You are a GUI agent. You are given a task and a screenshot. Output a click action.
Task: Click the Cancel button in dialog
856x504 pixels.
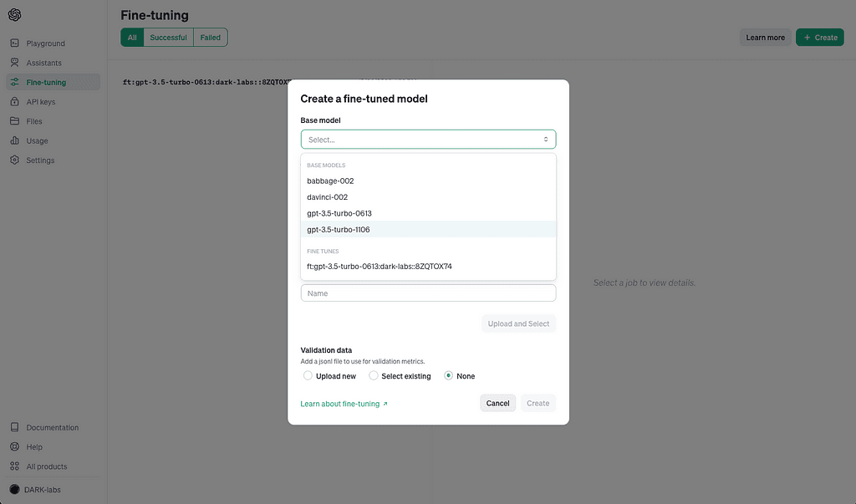click(x=497, y=403)
